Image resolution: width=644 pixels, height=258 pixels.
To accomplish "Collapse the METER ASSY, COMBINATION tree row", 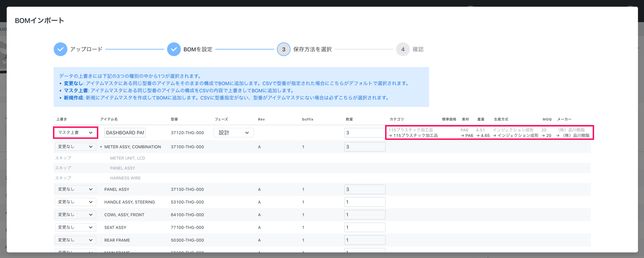I will tap(101, 147).
